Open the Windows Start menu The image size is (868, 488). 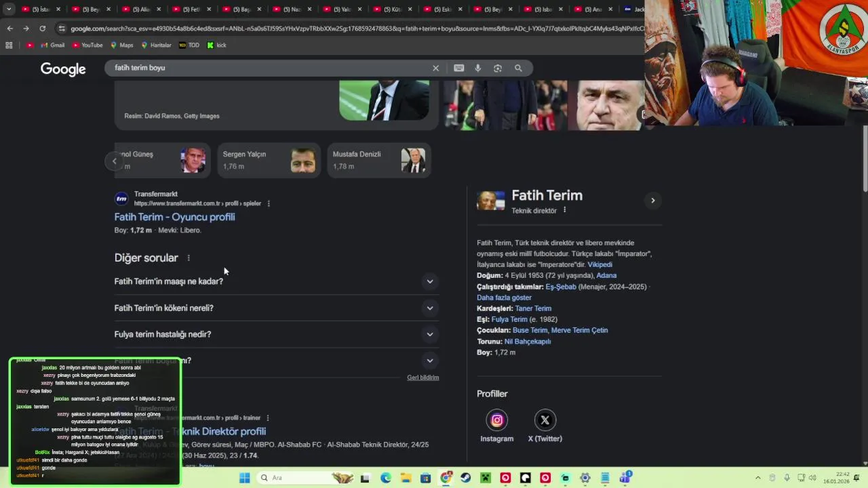(x=245, y=478)
